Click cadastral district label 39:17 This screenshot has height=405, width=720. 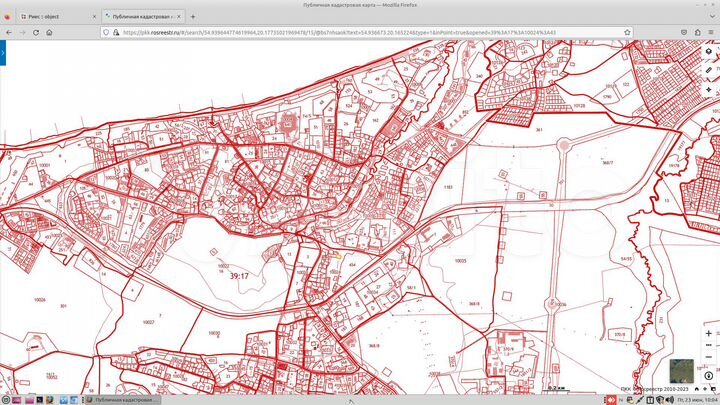(240, 275)
